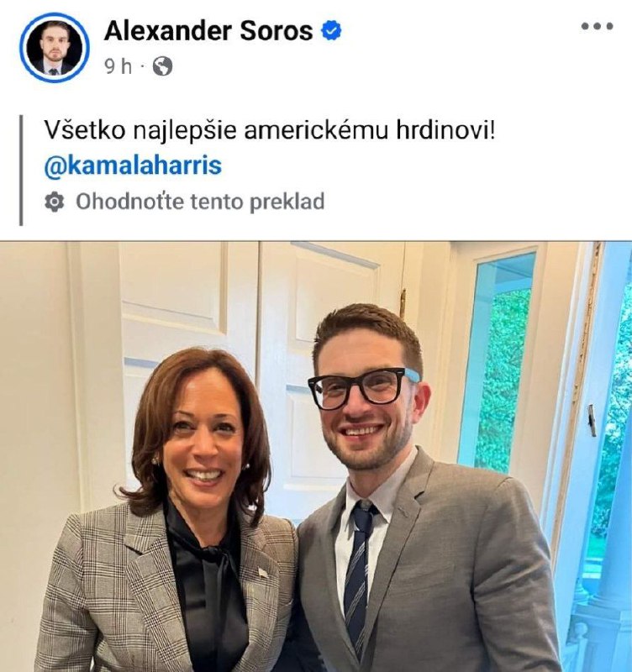View the story ring around the profile avatar

point(54,48)
